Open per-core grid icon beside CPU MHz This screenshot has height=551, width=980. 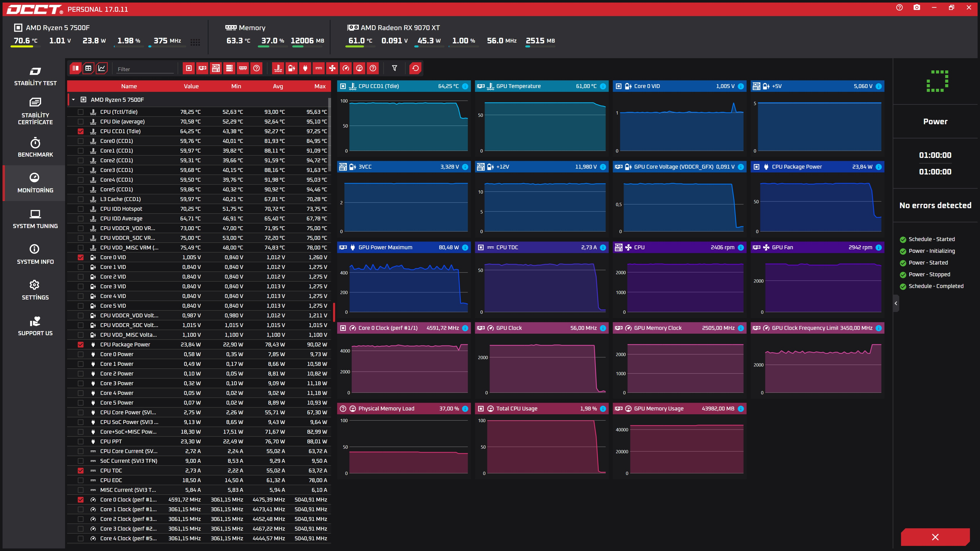195,42
